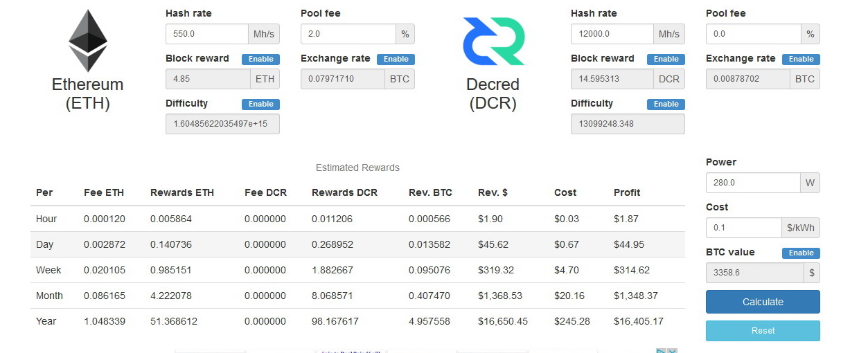868x353 pixels.
Task: Click Decred exchange rate field 0.00878702
Action: click(748, 79)
